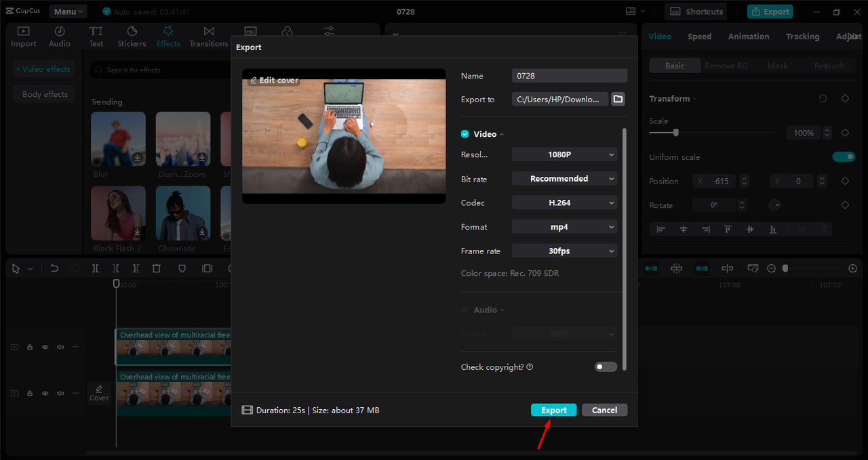Screen dimensions: 868x460
Task: Click the split clip icon in timeline toolbar
Action: click(96, 269)
